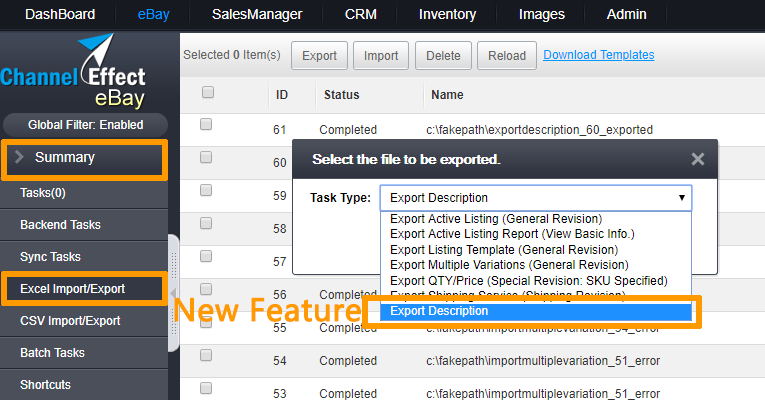Check the checkbox for row 53

coord(206,388)
